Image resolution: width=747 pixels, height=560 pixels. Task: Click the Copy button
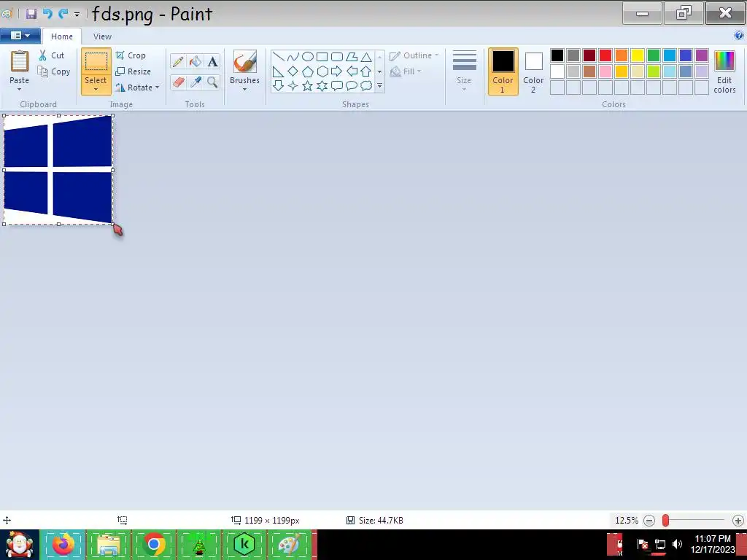pyautogui.click(x=54, y=71)
